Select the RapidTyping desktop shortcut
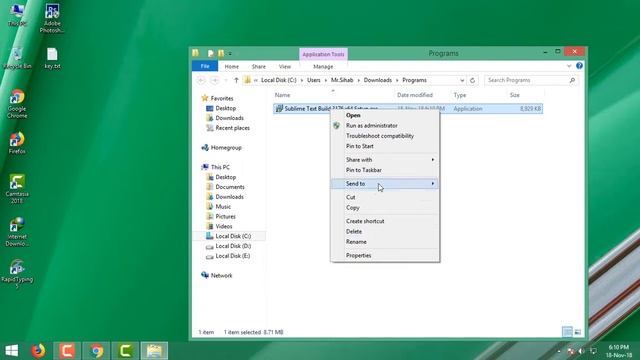Image resolution: width=640 pixels, height=360 pixels. coord(17,274)
